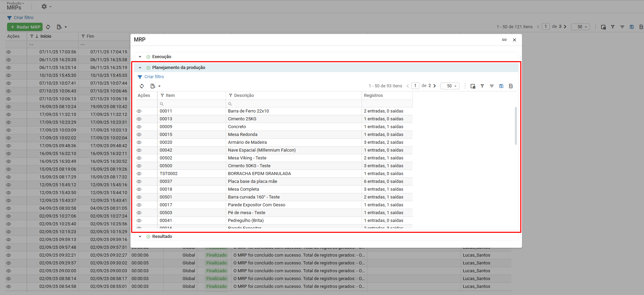This screenshot has height=295, width=644.
Task: View details of Cimento 25KG row
Action: tap(139, 119)
